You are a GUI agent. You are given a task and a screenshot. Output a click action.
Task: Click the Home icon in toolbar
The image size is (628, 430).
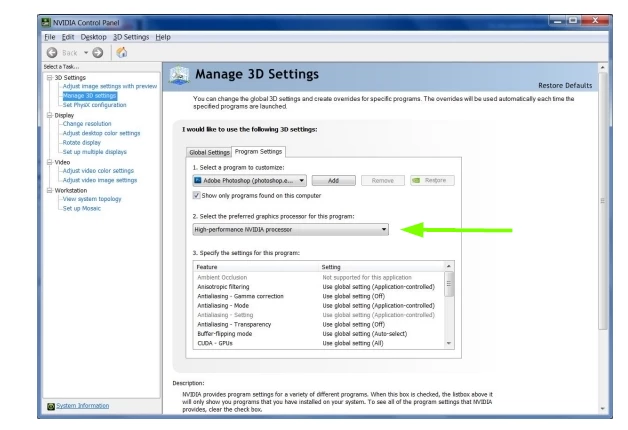coord(122,52)
